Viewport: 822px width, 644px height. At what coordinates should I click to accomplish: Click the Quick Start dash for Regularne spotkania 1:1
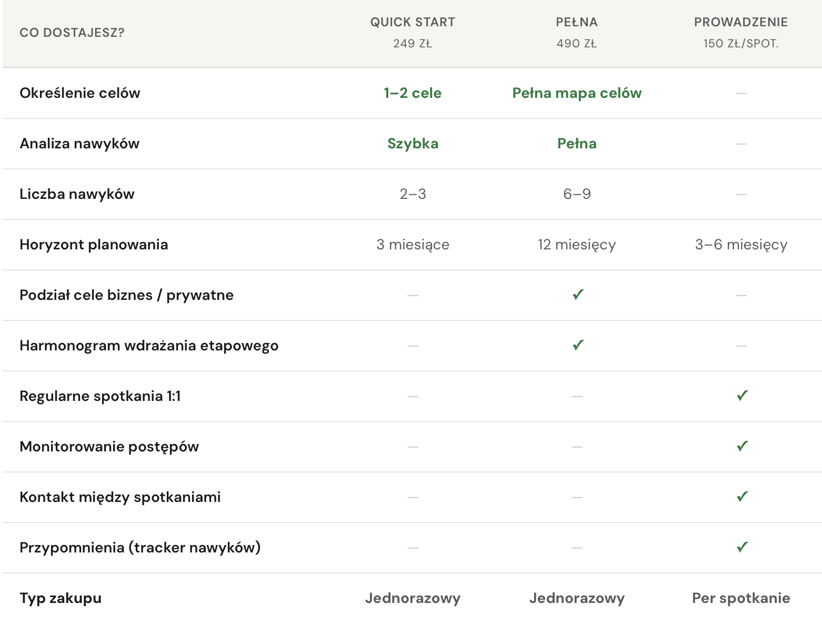coord(413,396)
